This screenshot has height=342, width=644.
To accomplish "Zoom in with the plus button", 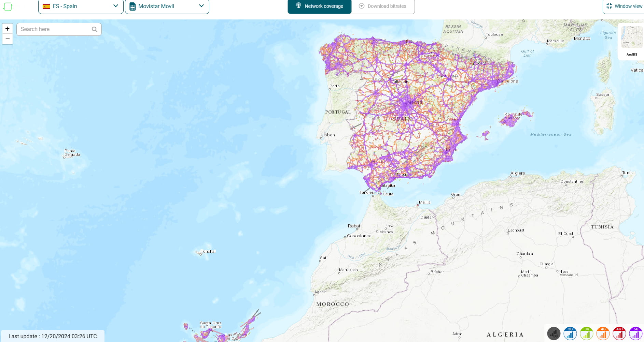I will coord(7,29).
